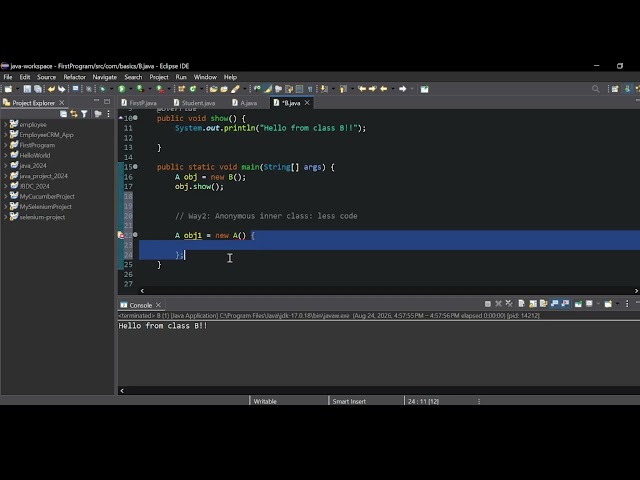The image size is (640, 480).
Task: Click the Debug (bug) toolbar icon
Action: pyautogui.click(x=102, y=89)
